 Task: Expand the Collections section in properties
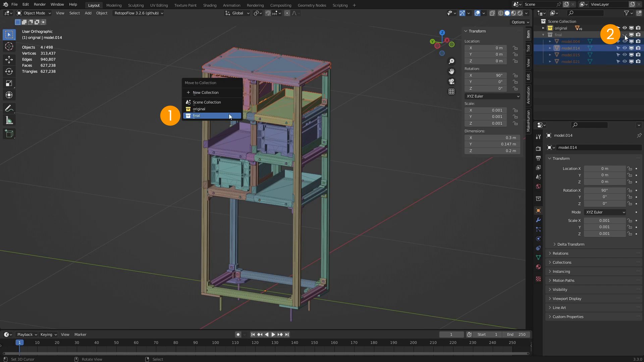pyautogui.click(x=561, y=262)
